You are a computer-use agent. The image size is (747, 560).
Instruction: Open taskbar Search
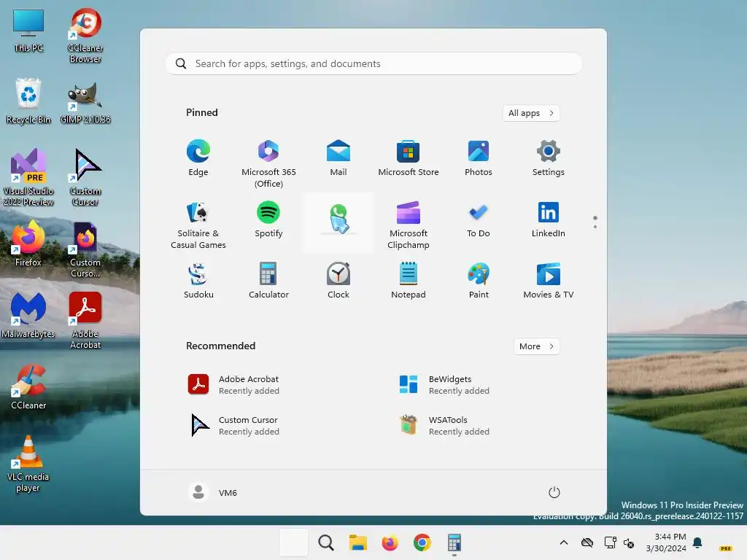(x=326, y=542)
